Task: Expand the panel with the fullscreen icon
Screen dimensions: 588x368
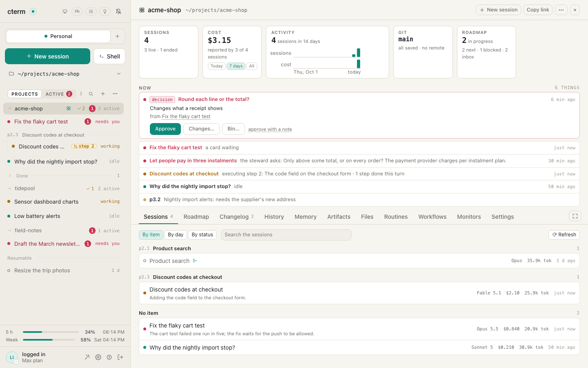Action: coord(575,216)
